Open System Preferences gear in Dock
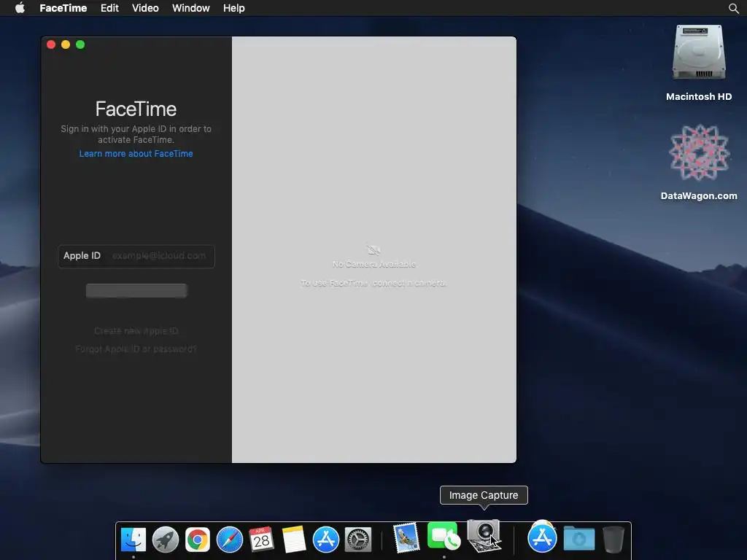 [357, 540]
